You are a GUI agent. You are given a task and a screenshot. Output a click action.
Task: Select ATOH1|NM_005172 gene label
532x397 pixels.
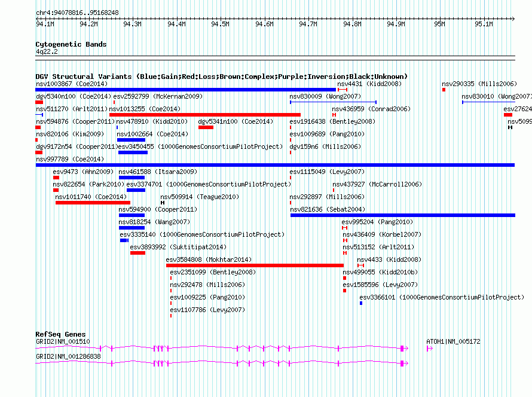tap(453, 341)
